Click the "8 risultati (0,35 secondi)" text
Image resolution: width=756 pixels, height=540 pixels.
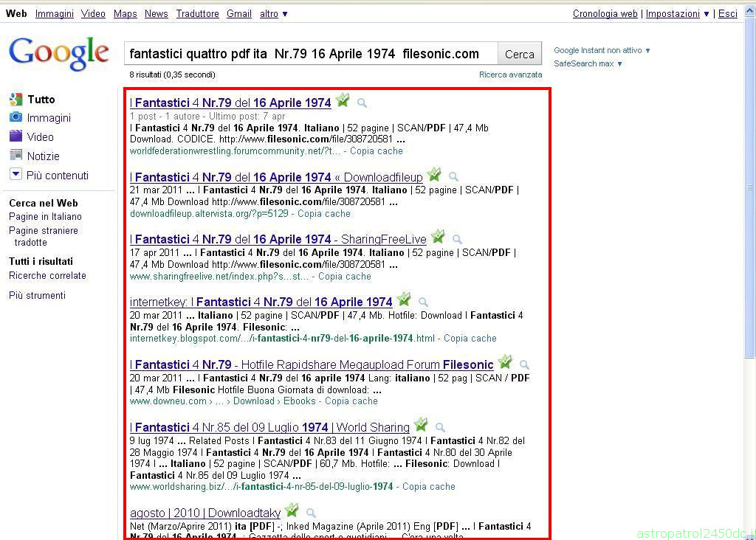coord(172,75)
